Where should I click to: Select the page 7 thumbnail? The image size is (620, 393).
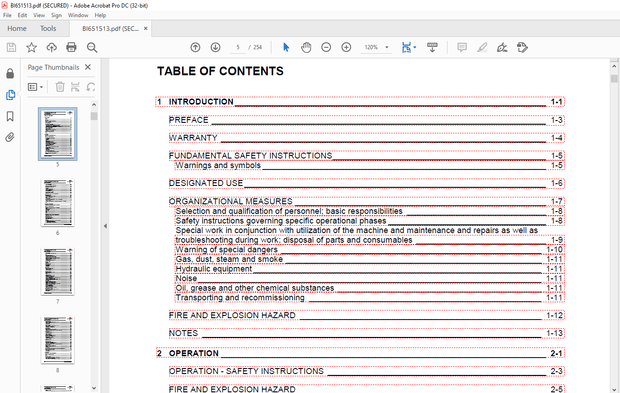pyautogui.click(x=58, y=272)
